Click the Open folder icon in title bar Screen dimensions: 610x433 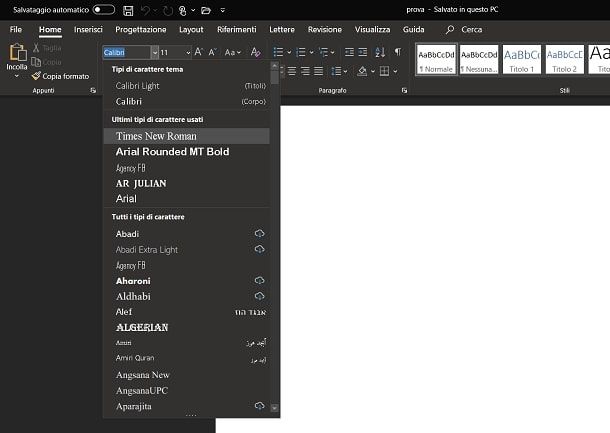coord(206,11)
